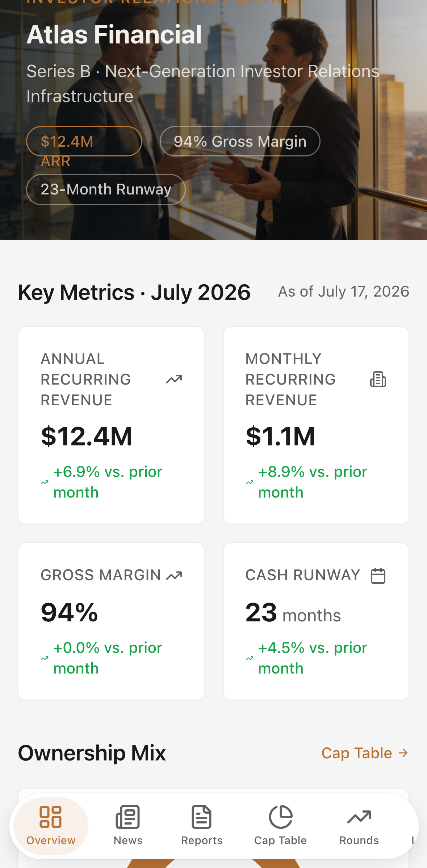Click the $12.4M value in ARR card
This screenshot has height=868, width=427.
pos(87,436)
